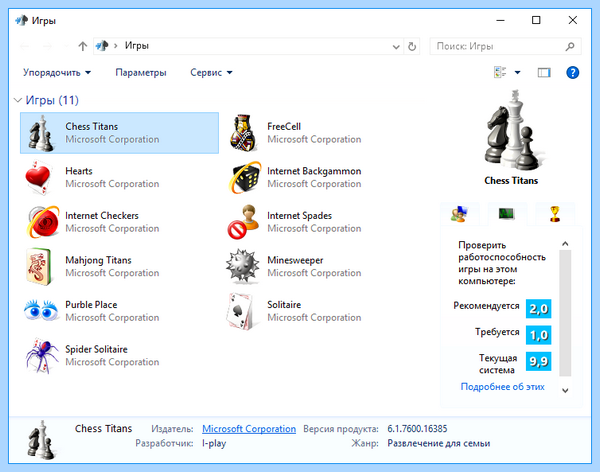Expand the address bar history dropdown
The width and height of the screenshot is (600, 472).
[x=396, y=47]
